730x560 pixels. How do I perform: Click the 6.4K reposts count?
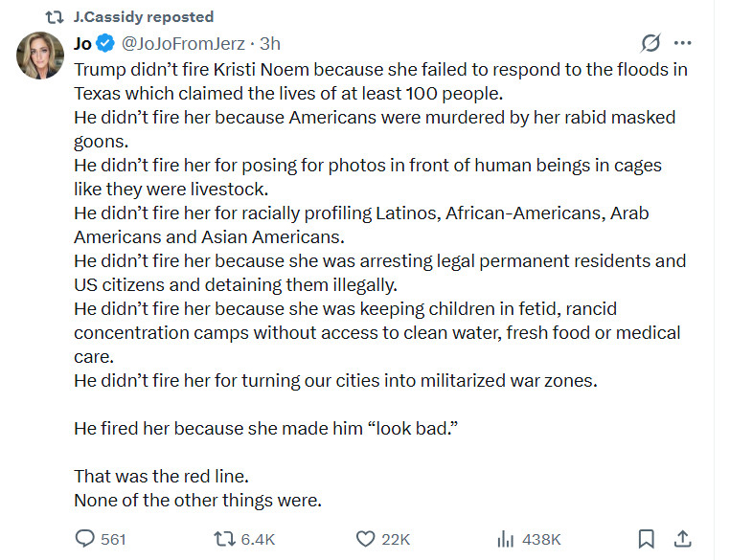pyautogui.click(x=258, y=540)
